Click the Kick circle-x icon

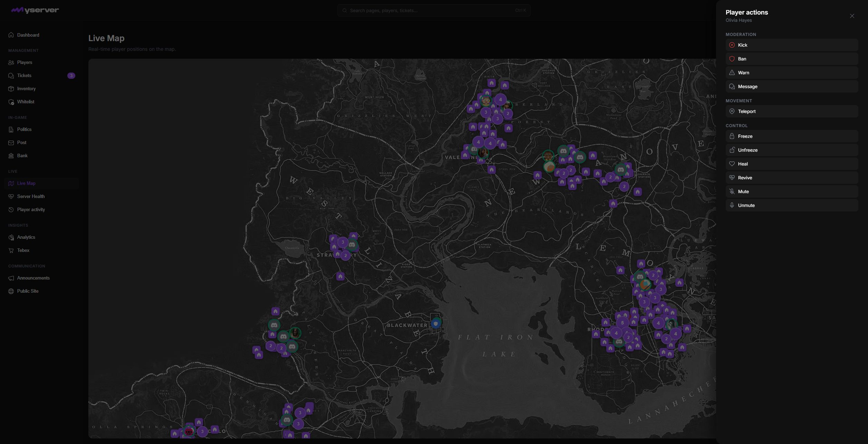pyautogui.click(x=732, y=45)
